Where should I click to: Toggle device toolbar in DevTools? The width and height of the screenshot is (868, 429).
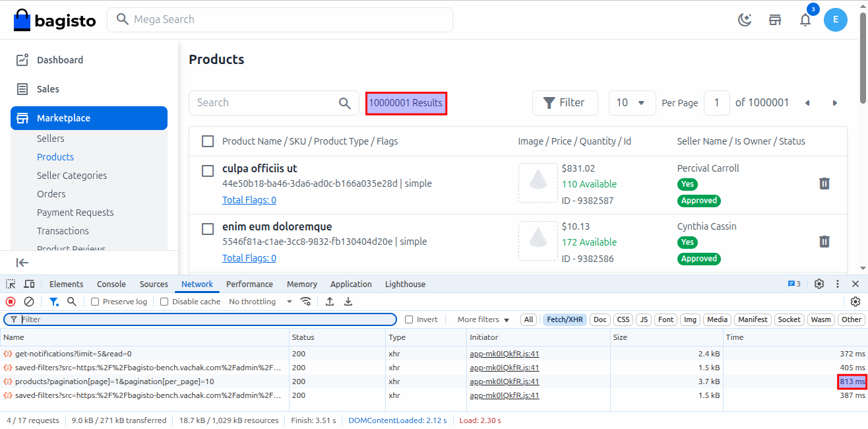coord(29,284)
